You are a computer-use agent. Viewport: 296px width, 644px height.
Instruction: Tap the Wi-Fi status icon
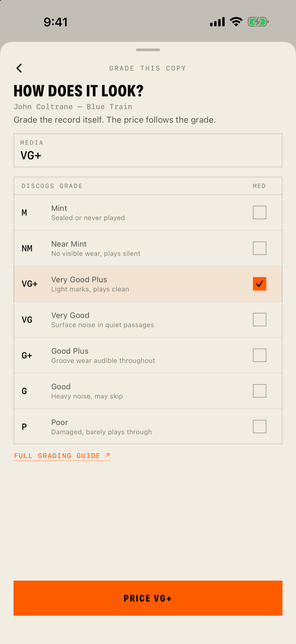point(236,22)
